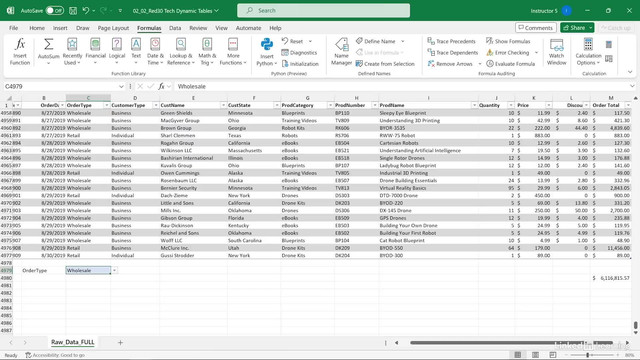Run Error Checking
The height and width of the screenshot is (360, 640).
(x=508, y=53)
